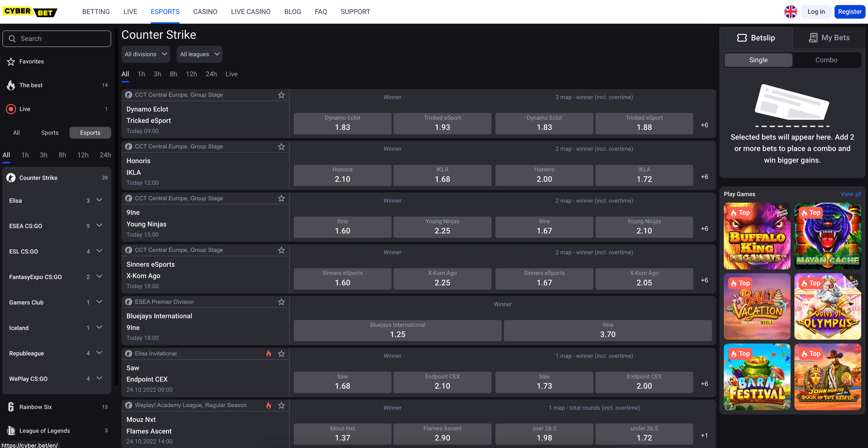Click the Favorites star icon in sidebar
This screenshot has width=868, height=448.
pyautogui.click(x=11, y=61)
